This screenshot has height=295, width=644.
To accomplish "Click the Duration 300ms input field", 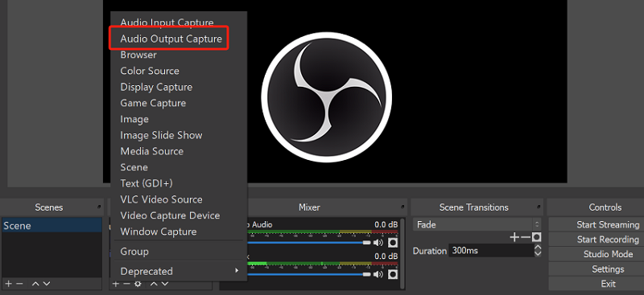I will coord(492,250).
